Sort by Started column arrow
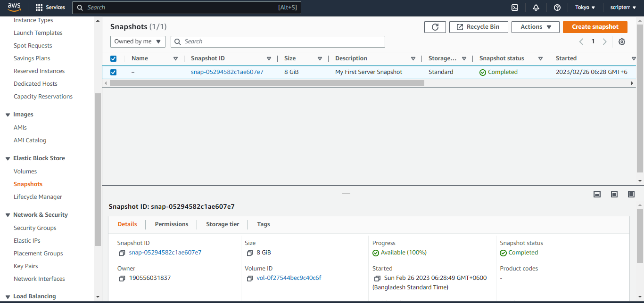 634,59
